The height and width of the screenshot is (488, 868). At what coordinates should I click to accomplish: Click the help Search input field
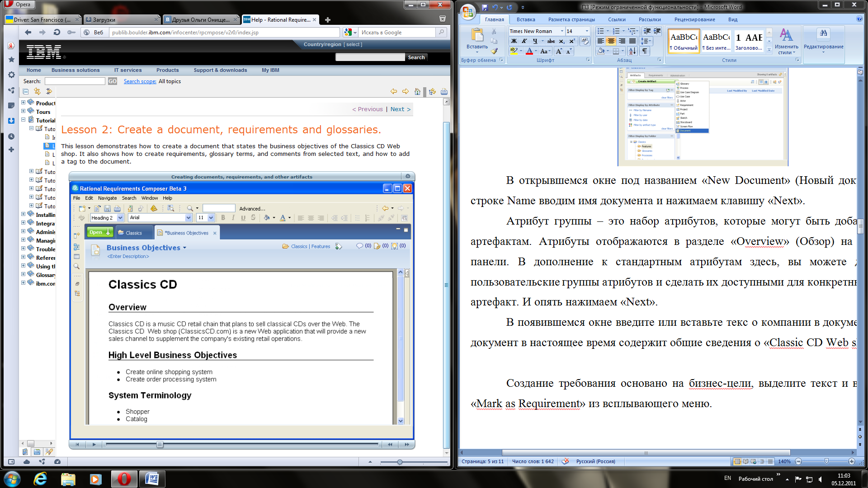click(75, 81)
